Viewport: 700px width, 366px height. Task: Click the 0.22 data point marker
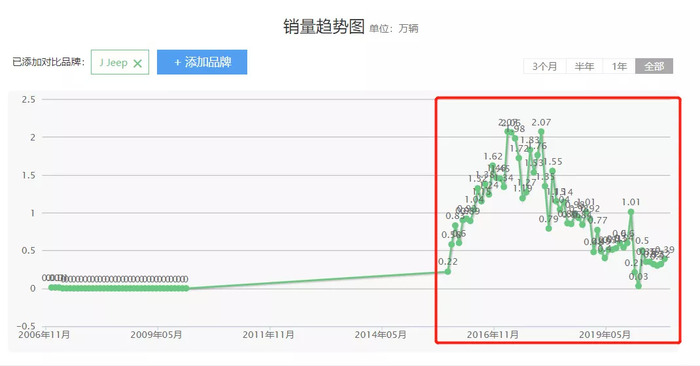pos(448,271)
